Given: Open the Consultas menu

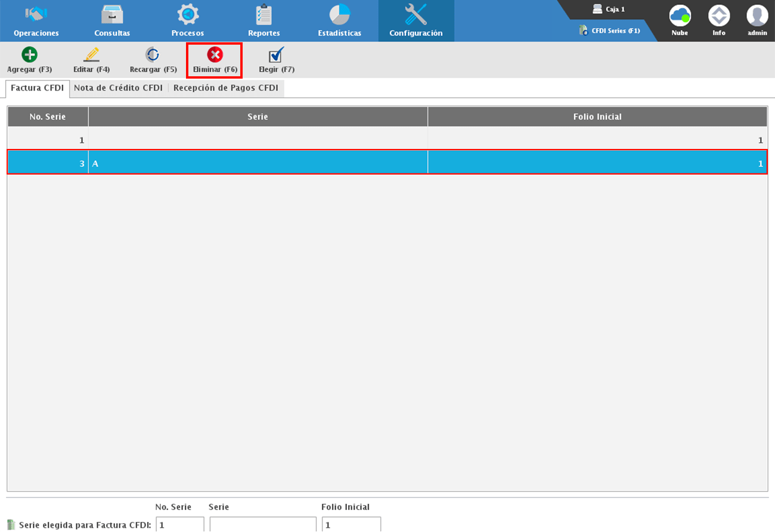Looking at the screenshot, I should [112, 21].
